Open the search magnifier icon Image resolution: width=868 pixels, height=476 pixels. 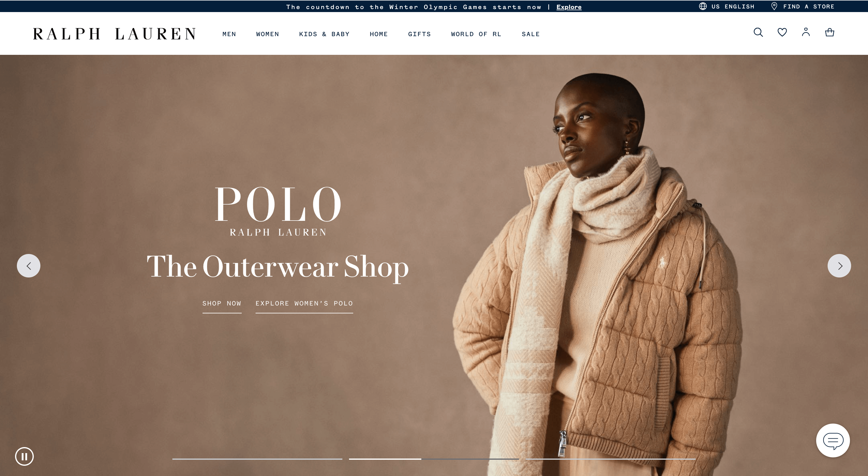[758, 32]
